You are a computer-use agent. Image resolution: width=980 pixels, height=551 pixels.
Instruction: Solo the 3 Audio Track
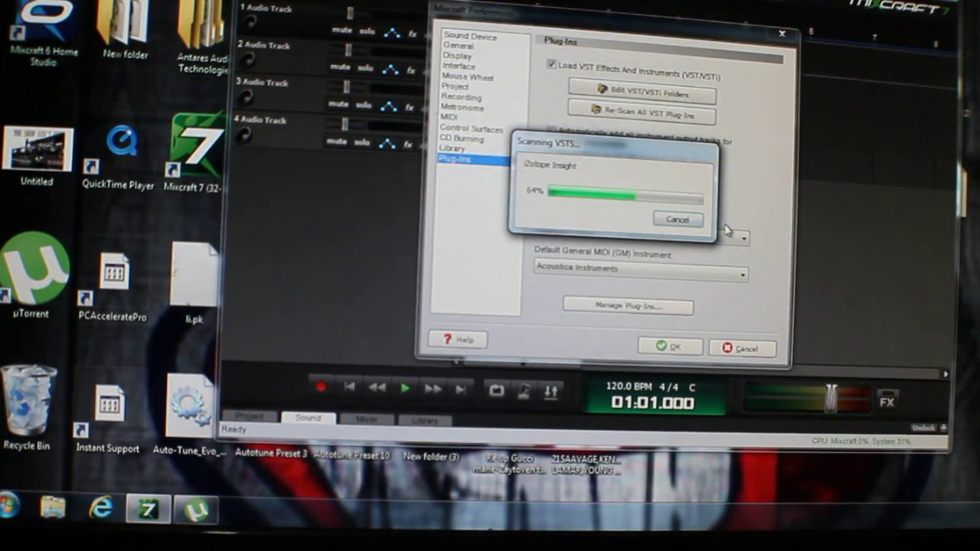(x=363, y=105)
